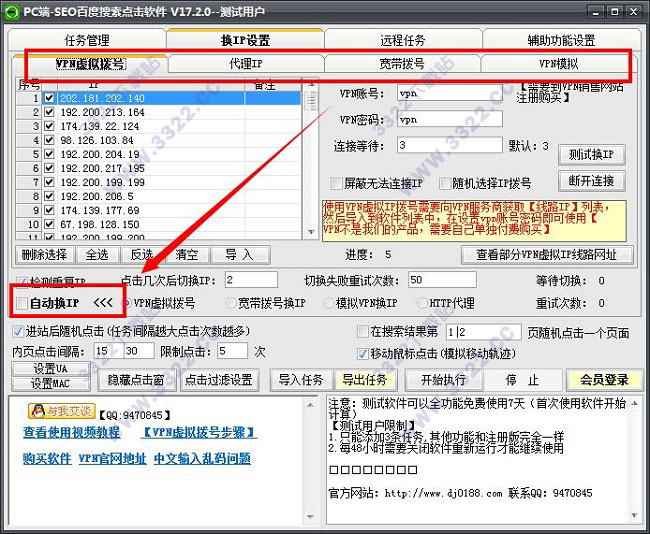
Task: Select the VPN虚拟拨号 radio option
Action: [127, 303]
